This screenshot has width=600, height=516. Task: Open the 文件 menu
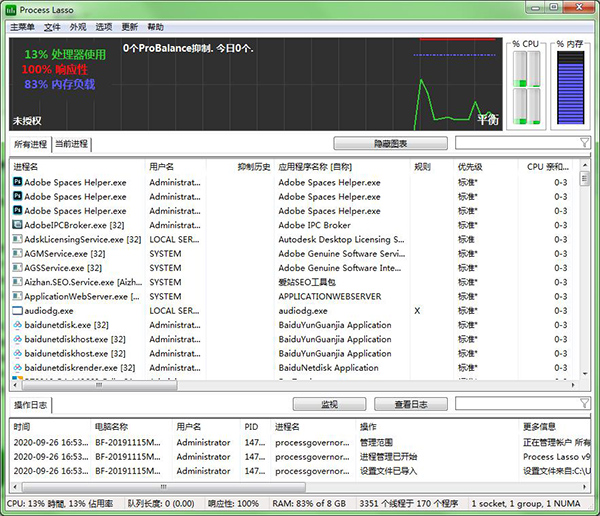52,27
